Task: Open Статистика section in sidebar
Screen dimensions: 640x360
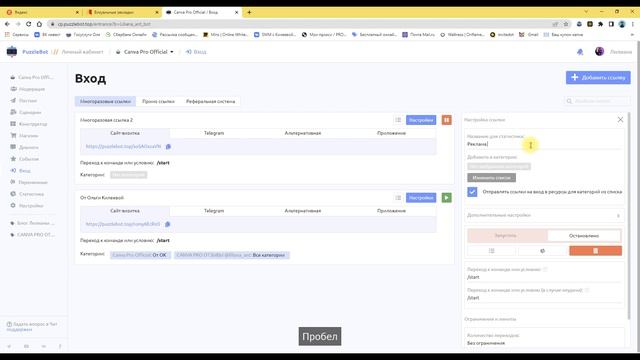Action: coord(31,194)
